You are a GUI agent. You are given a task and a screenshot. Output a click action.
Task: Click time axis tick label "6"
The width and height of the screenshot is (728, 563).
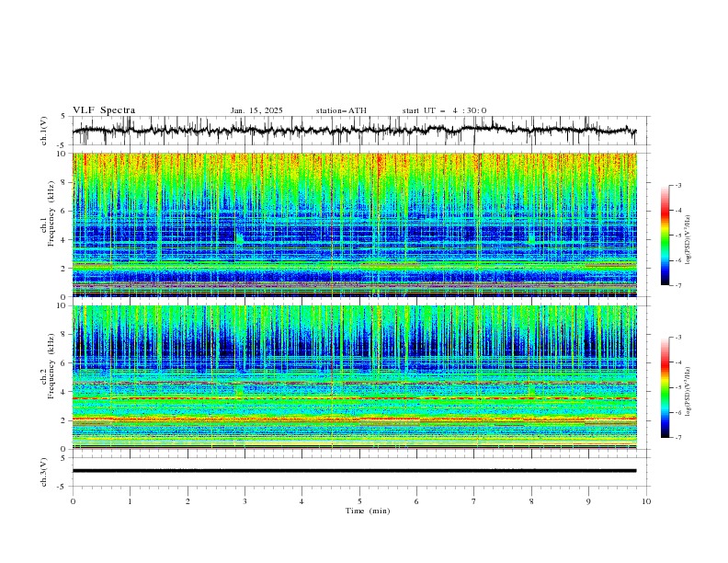coord(416,501)
